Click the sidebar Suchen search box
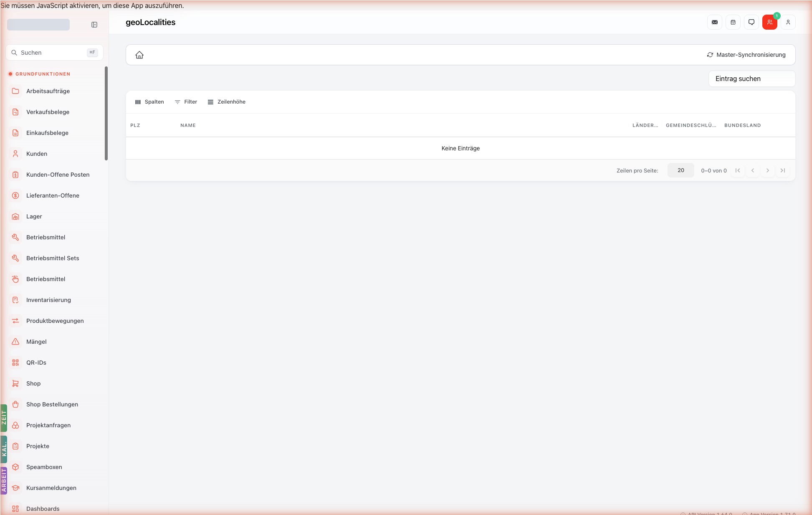812x515 pixels. [x=54, y=53]
